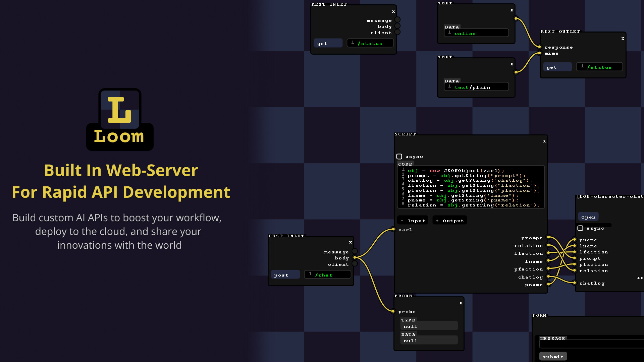Click the /chat path input field
This screenshot has width=644, height=362.
click(x=328, y=275)
